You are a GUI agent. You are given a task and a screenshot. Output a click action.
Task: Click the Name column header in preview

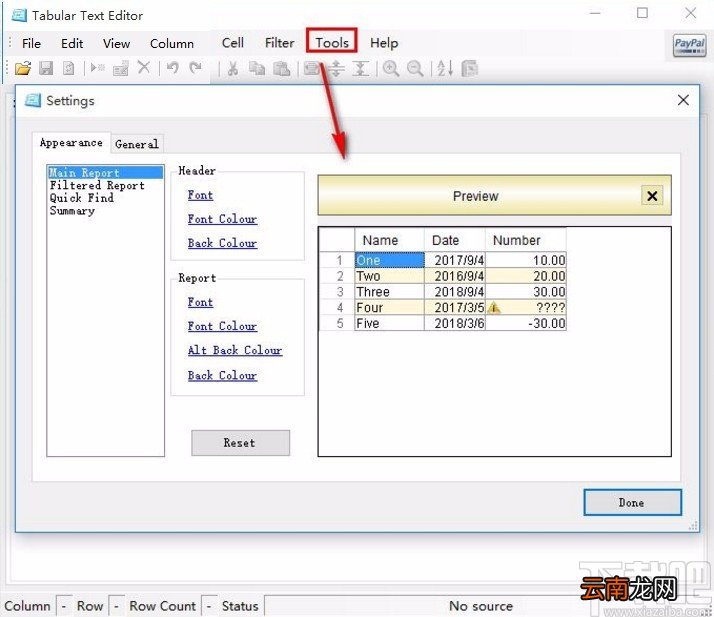[x=389, y=240]
